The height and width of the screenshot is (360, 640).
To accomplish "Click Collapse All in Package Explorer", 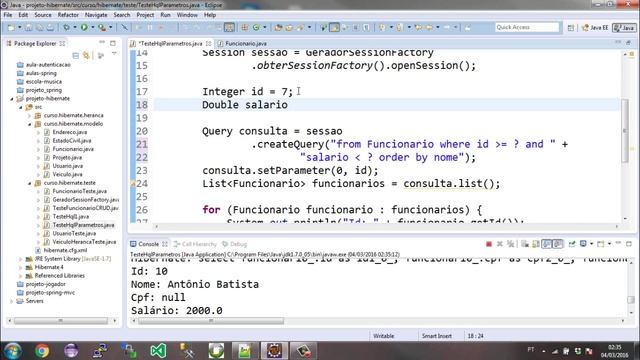I will tap(76, 55).
